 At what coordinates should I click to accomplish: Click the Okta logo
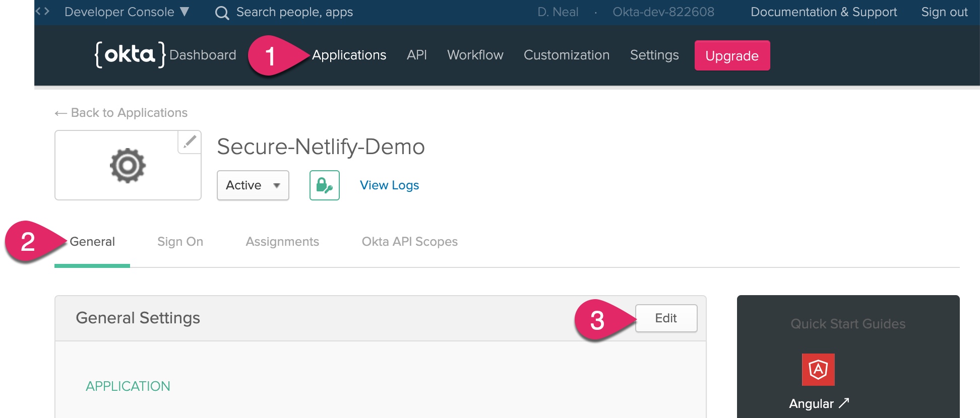coord(130,54)
